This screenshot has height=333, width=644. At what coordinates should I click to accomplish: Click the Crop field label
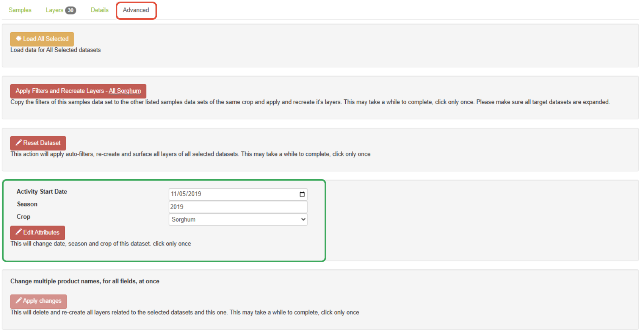pos(23,216)
